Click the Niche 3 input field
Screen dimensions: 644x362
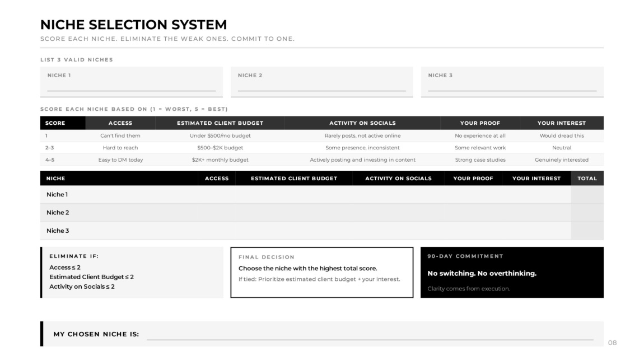click(512, 82)
